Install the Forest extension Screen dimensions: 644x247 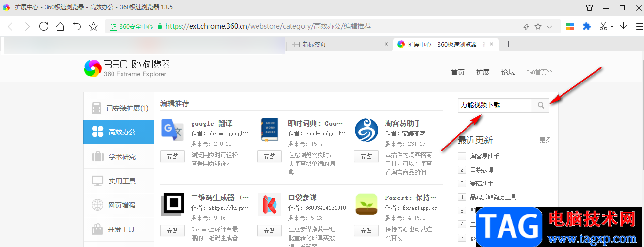366,231
